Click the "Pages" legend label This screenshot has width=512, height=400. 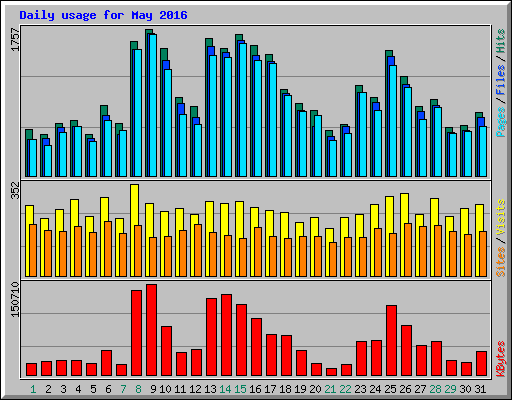pyautogui.click(x=501, y=122)
